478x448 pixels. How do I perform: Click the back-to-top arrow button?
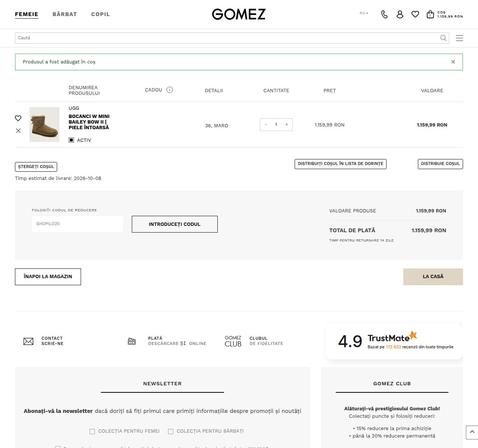click(x=472, y=432)
